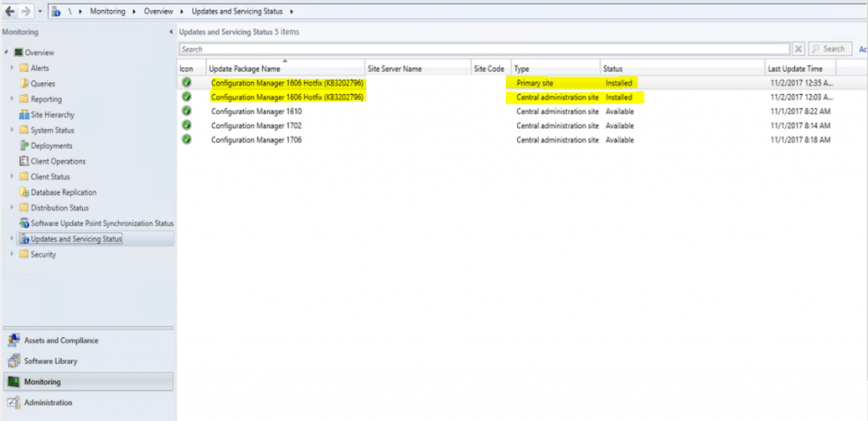Select Site Hierarchy tree item

[53, 114]
